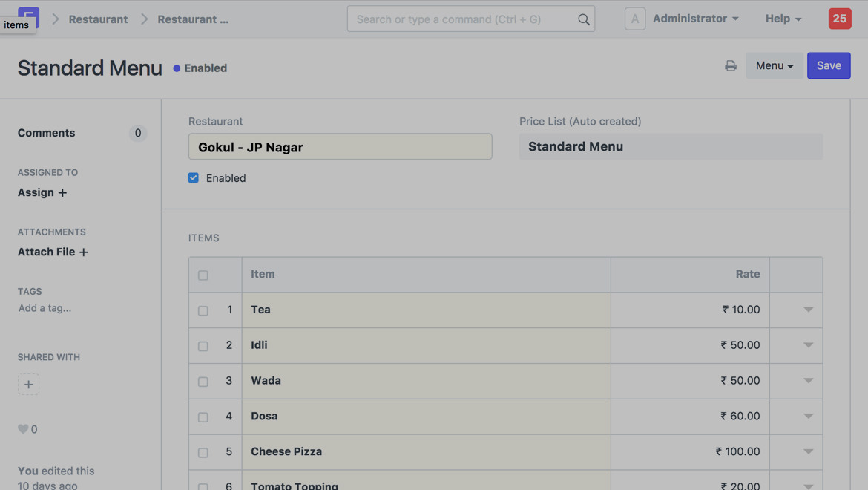Uncheck the Enabled checkbox

coord(194,178)
